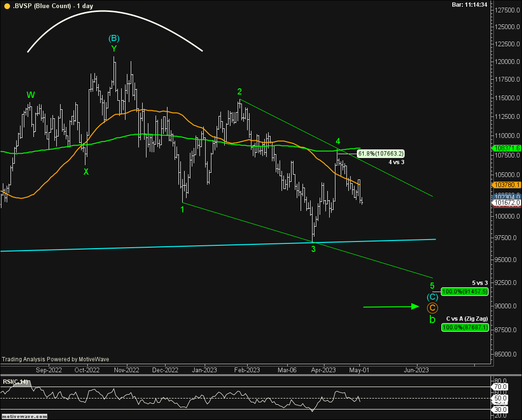Click the RSI 70.0 overbought level tag
Image resolution: width=522 pixels, height=420 pixels.
(x=500, y=387)
